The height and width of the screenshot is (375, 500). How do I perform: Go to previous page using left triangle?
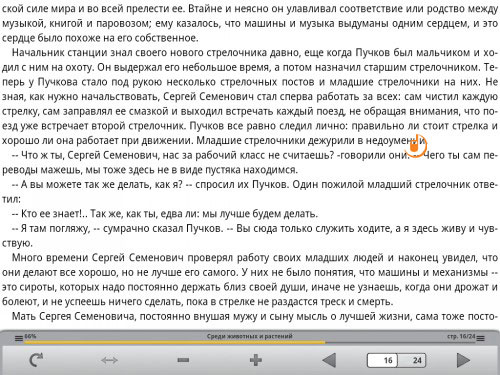pos(329,360)
